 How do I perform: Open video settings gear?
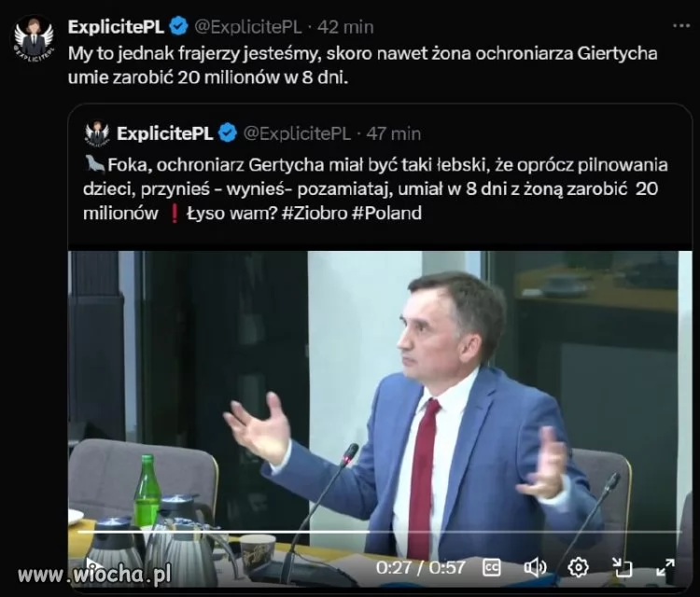pyautogui.click(x=578, y=566)
